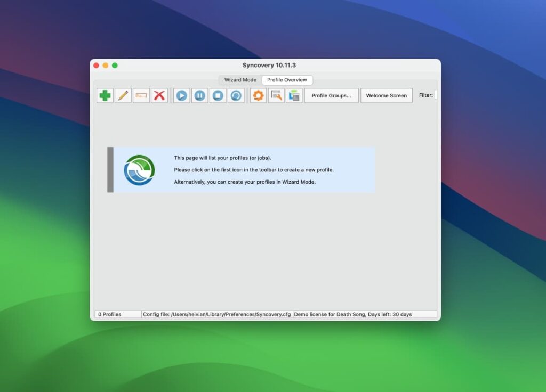The height and width of the screenshot is (392, 546).
Task: Select the pencil edit profile icon
Action: point(123,96)
